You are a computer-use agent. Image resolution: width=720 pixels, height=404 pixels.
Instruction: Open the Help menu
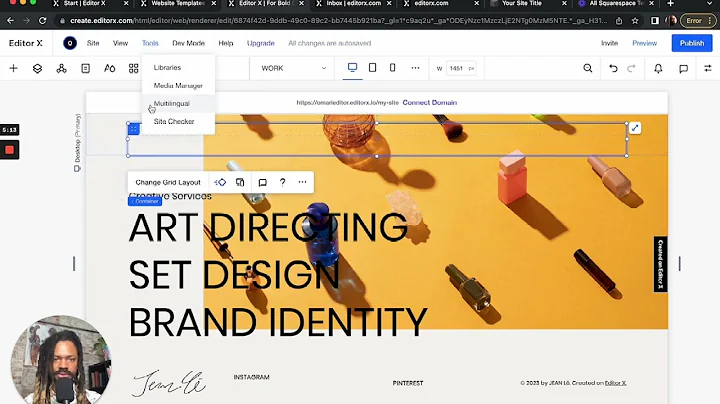pyautogui.click(x=225, y=43)
